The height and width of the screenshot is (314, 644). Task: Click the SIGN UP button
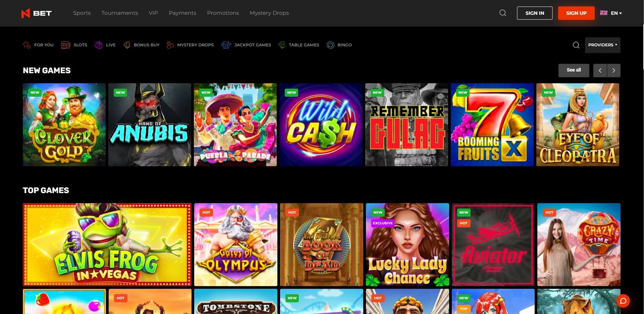pyautogui.click(x=576, y=13)
